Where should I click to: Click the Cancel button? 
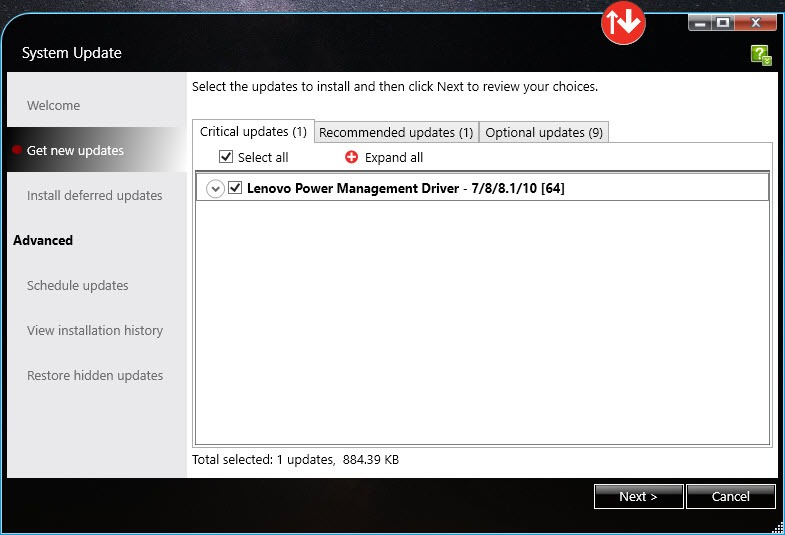point(731,496)
